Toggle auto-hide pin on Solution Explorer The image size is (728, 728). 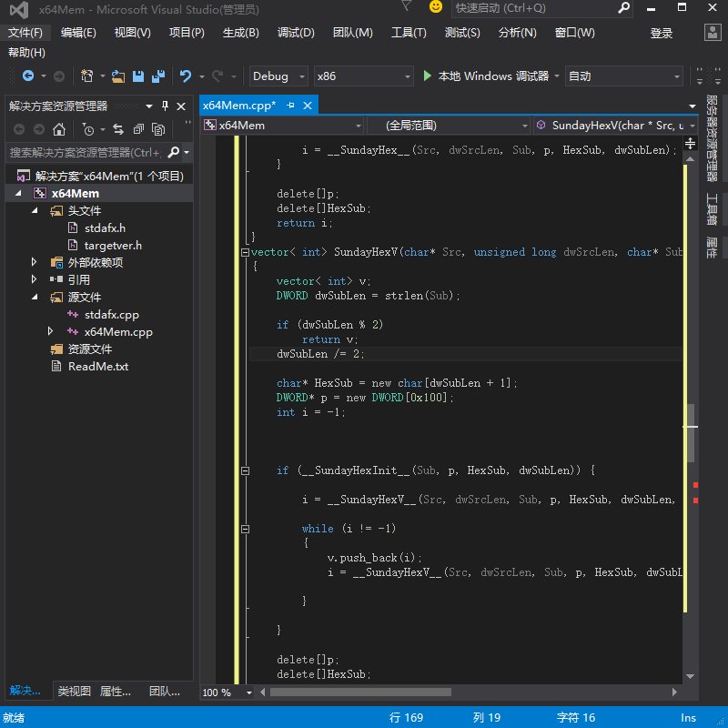pos(165,106)
